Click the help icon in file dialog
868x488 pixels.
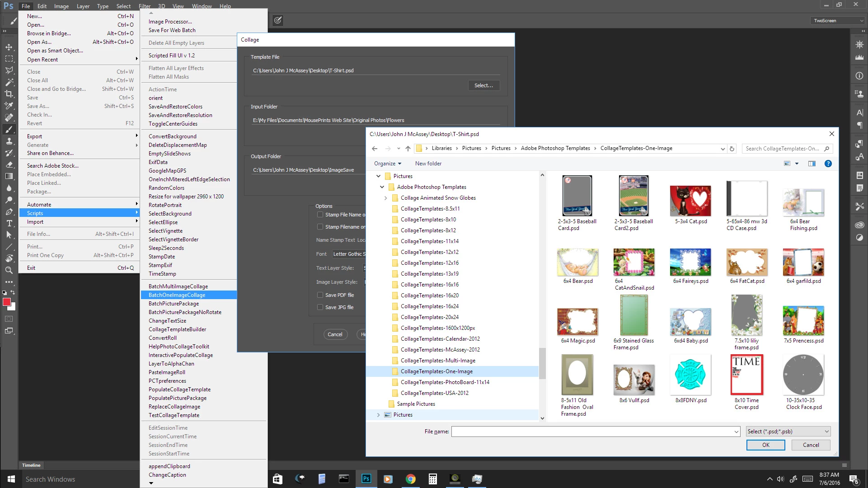(828, 164)
